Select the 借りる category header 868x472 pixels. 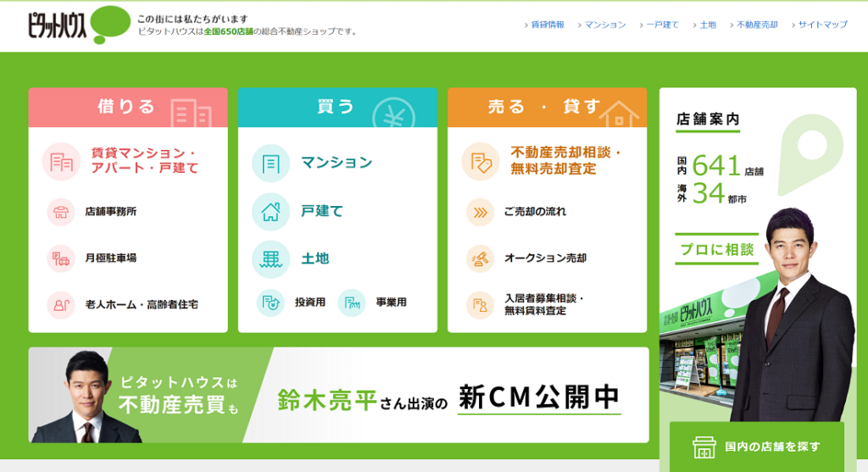click(128, 108)
